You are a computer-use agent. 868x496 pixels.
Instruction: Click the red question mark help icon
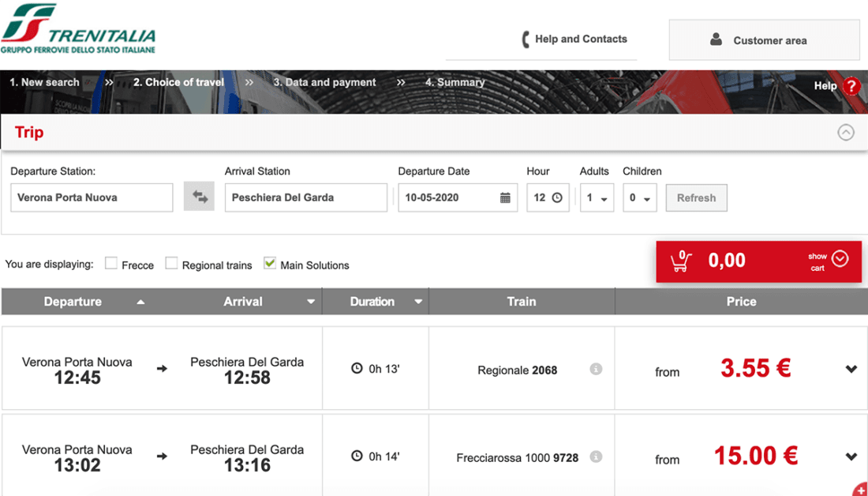pos(851,86)
